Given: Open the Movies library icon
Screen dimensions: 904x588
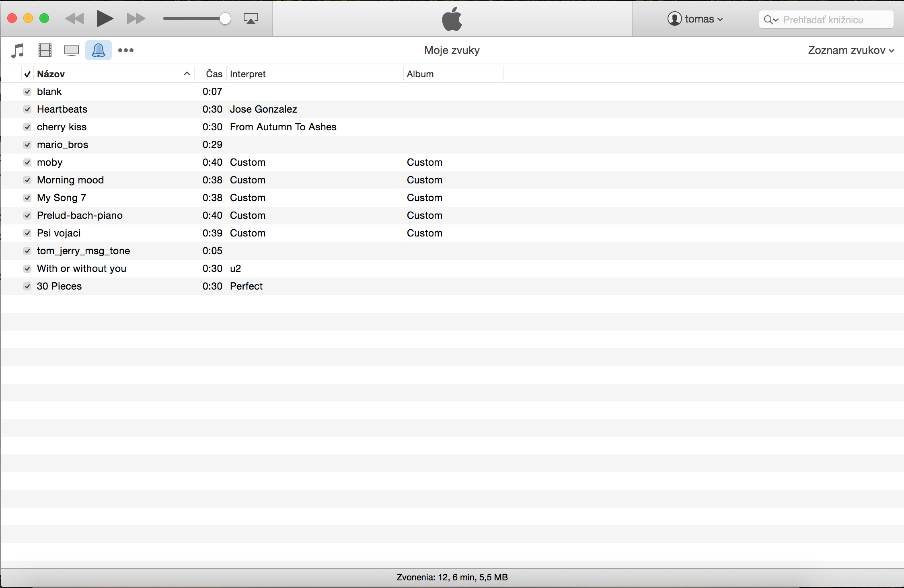Looking at the screenshot, I should pos(45,51).
